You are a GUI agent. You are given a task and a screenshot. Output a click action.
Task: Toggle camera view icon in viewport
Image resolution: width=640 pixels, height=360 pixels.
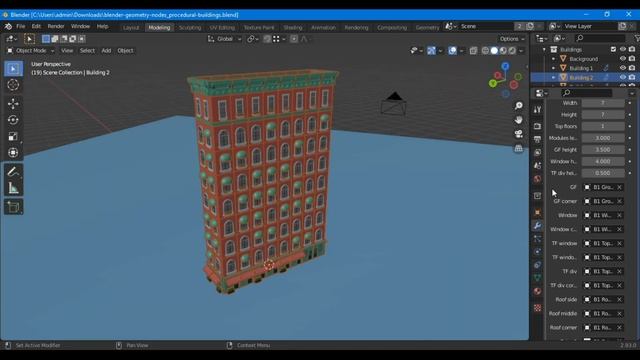pyautogui.click(x=518, y=134)
